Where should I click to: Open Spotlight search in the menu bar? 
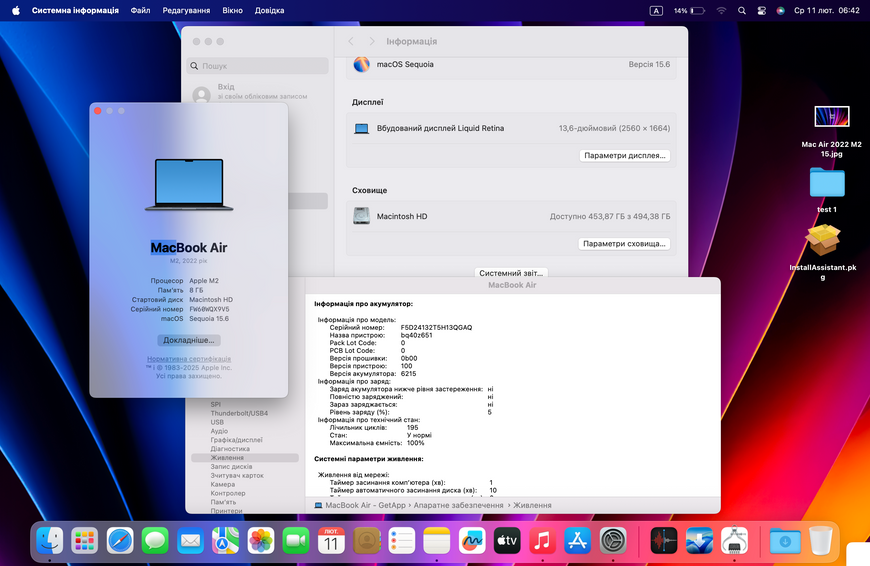pos(742,11)
